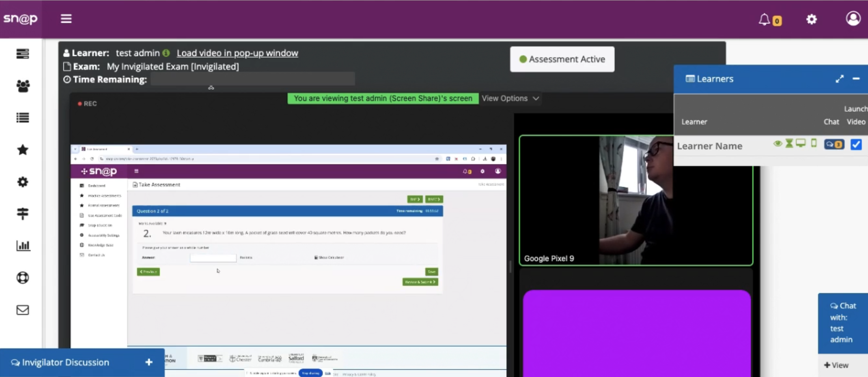868x377 pixels.
Task: Expand the View Options dropdown
Action: coord(510,99)
